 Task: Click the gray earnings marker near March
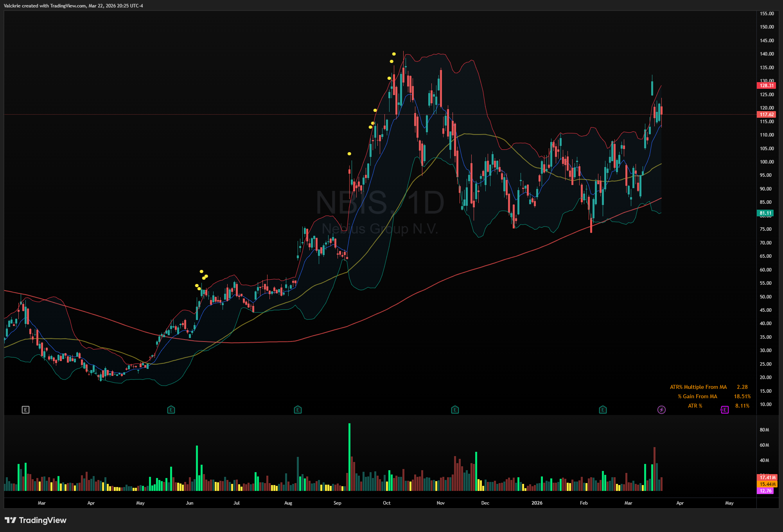[x=25, y=410]
